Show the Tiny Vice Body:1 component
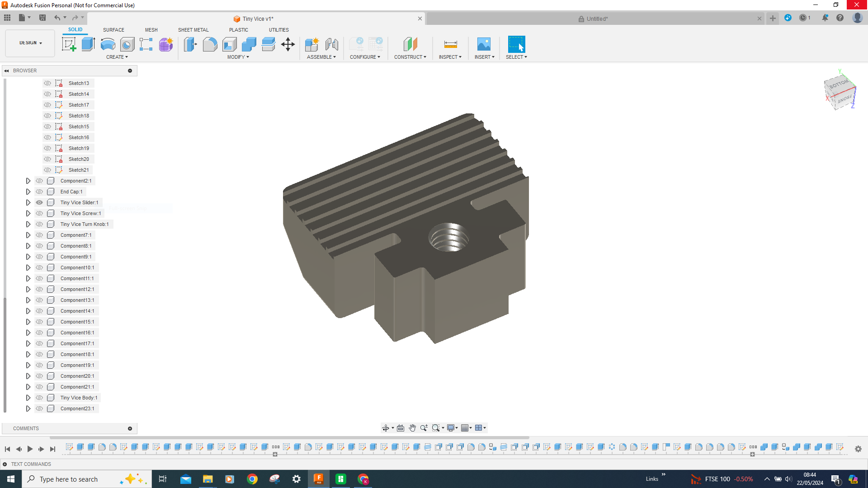This screenshot has height=488, width=868. tap(39, 398)
